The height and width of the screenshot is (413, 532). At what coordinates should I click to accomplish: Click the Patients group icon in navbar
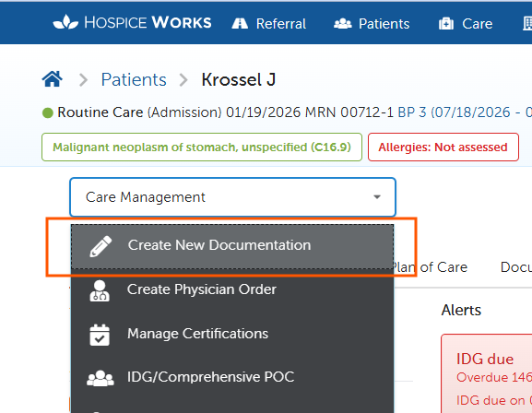(343, 23)
